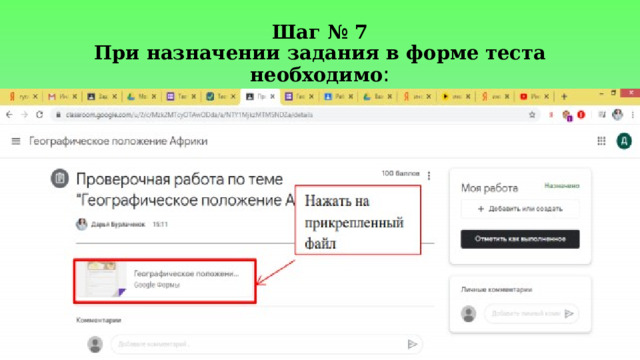Close the active Classroom tab
The height and width of the screenshot is (360, 640).
click(272, 97)
